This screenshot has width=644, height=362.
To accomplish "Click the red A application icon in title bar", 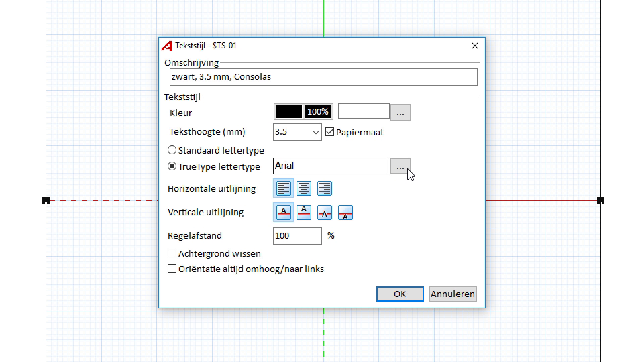I will [x=167, y=46].
